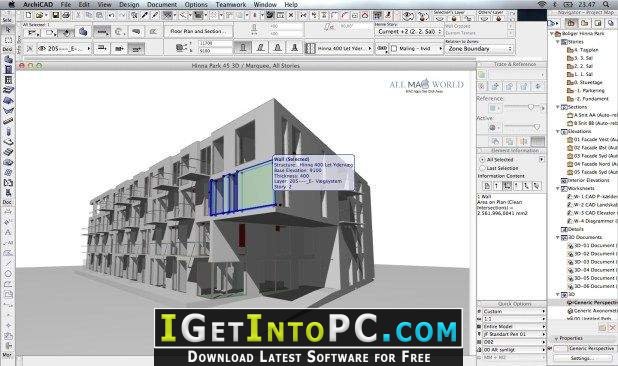Screen dimensions: 618x366
Task: Click the Save icon in the toolbar
Action: pyautogui.click(x=56, y=15)
